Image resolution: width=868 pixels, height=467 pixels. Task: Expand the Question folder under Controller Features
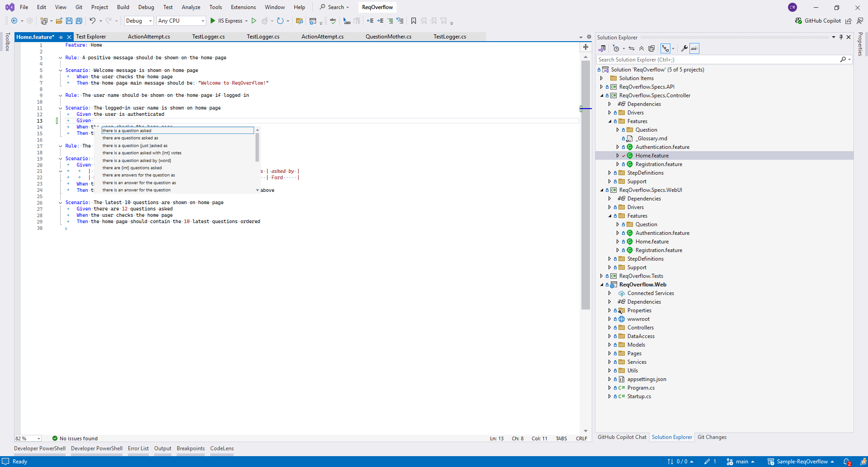[x=618, y=130]
